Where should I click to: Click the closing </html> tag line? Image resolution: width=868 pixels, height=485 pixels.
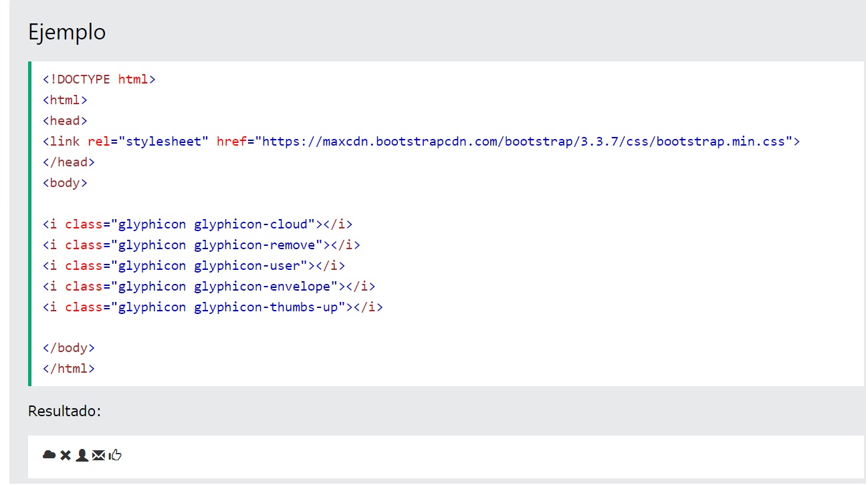(x=69, y=369)
